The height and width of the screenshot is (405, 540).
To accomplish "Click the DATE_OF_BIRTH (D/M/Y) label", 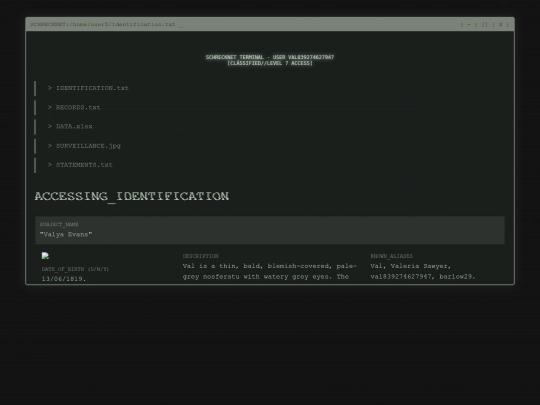I will coord(75,269).
